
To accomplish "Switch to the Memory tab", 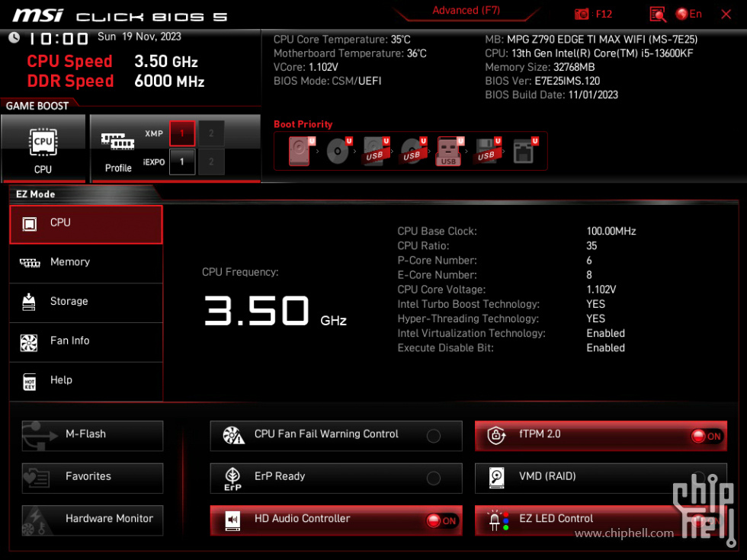I will pyautogui.click(x=85, y=264).
